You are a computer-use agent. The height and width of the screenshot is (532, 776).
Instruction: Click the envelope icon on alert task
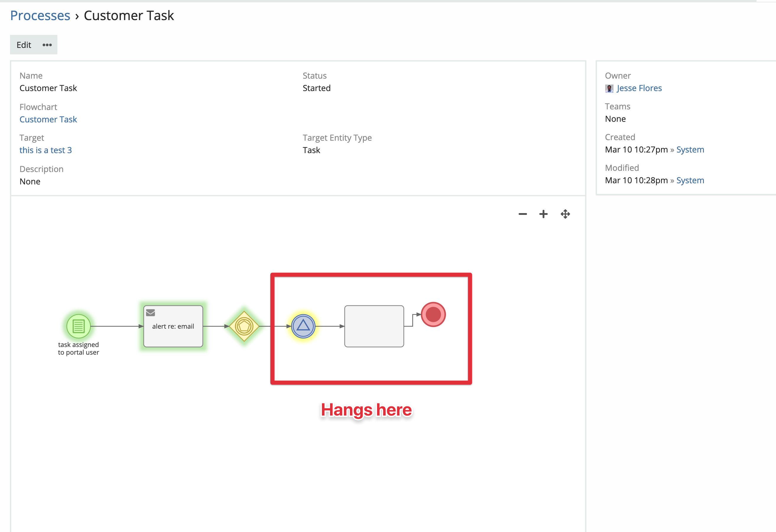pyautogui.click(x=151, y=313)
